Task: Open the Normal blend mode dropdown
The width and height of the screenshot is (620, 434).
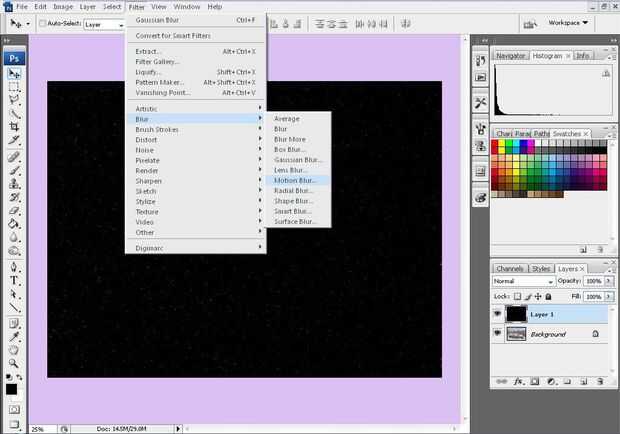Action: tap(523, 281)
